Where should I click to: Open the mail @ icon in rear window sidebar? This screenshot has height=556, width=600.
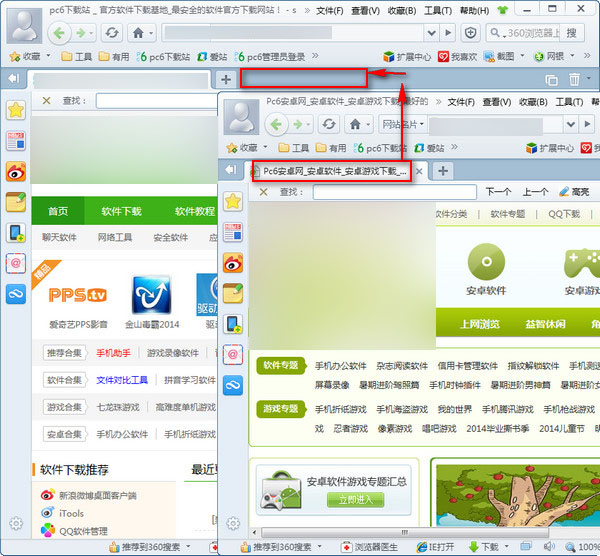coord(16,263)
